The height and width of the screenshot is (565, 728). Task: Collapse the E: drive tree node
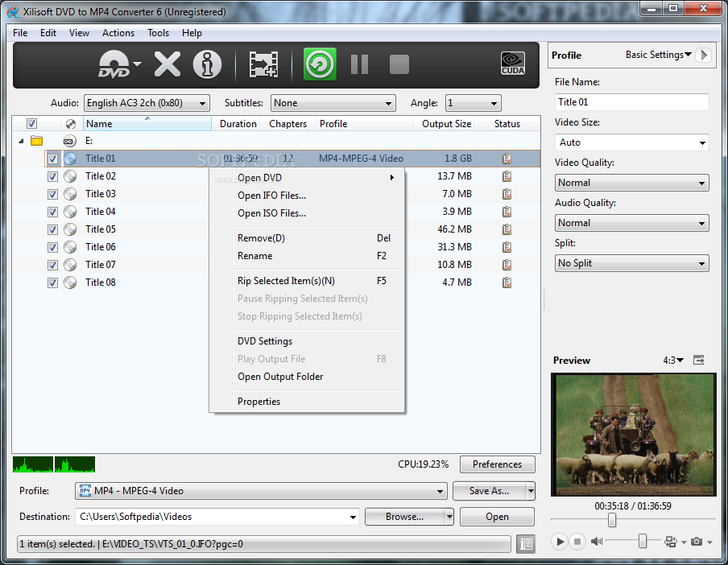tap(21, 141)
